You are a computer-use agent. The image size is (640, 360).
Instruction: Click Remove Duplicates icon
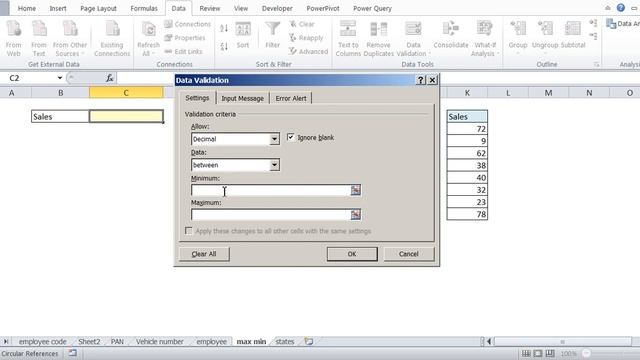coord(378,38)
